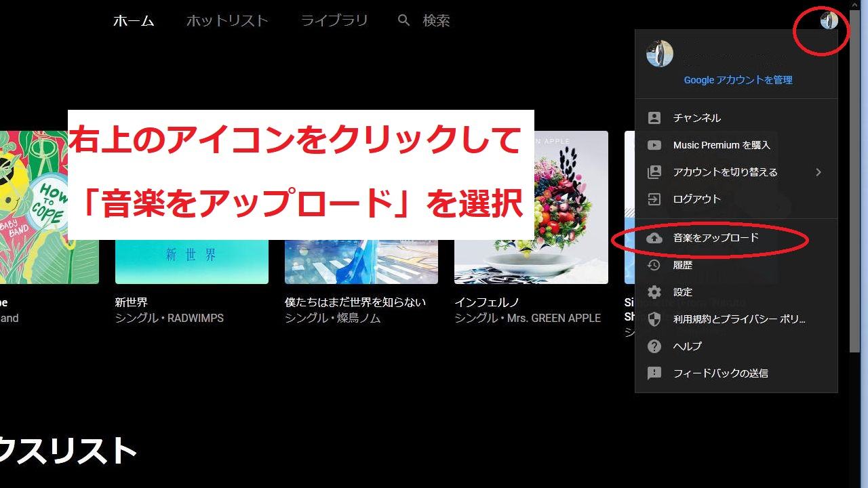The width and height of the screenshot is (868, 488).
Task: Click the settings gear icon
Action: (x=654, y=292)
